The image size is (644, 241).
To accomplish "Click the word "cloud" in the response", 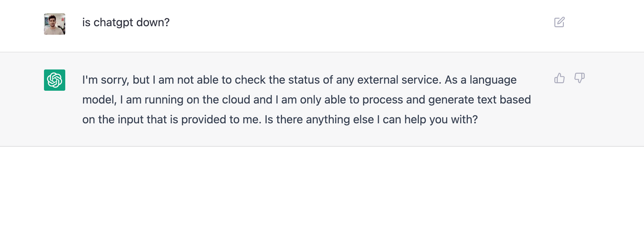I will tap(236, 100).
